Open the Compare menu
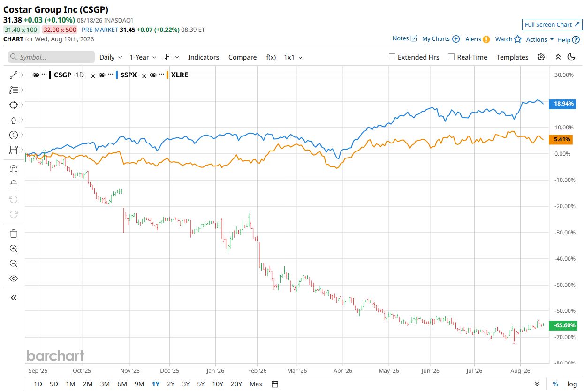The width and height of the screenshot is (584, 392). [x=243, y=57]
